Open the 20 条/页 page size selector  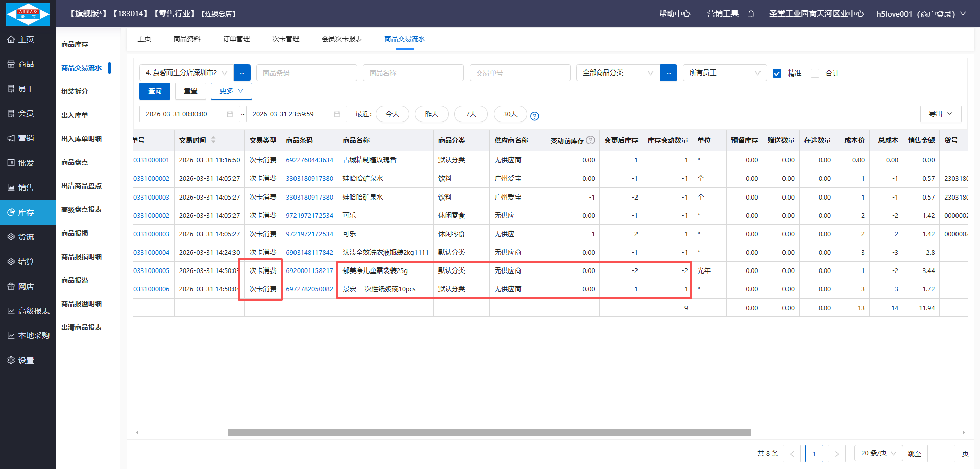click(x=878, y=453)
